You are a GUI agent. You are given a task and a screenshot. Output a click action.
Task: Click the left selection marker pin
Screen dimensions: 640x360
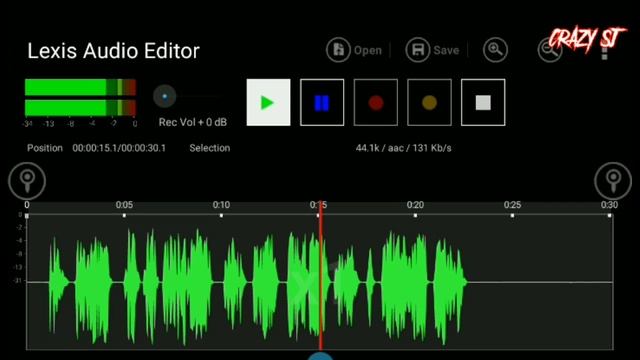tap(27, 181)
